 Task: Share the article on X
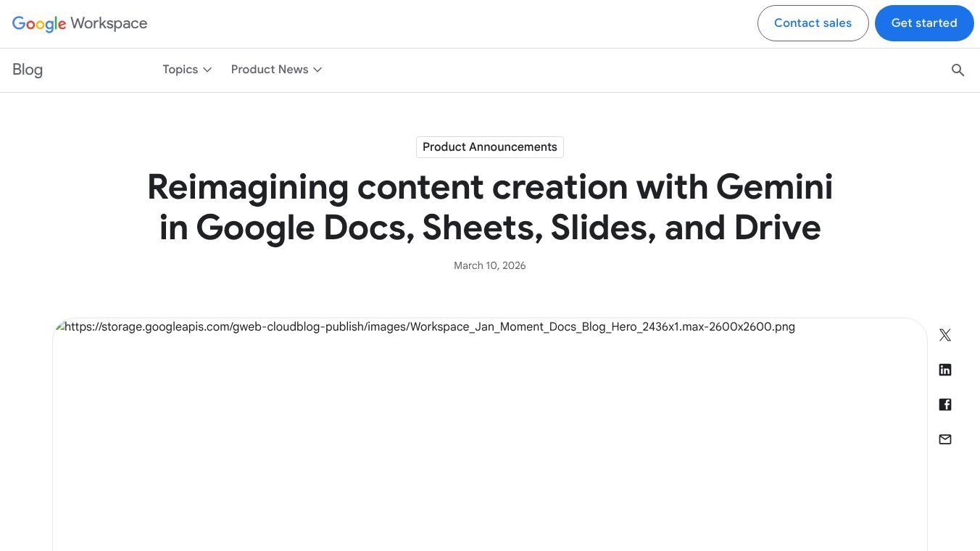(944, 335)
